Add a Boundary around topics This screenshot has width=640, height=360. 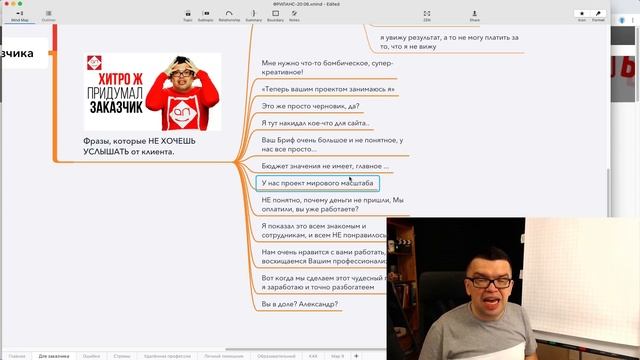[x=276, y=16]
